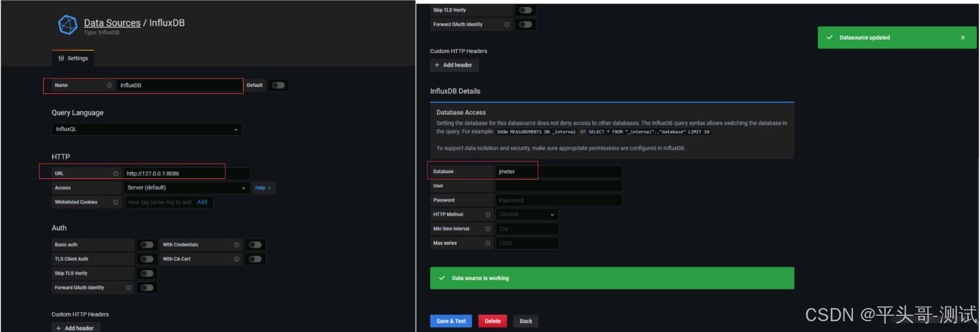Enable the With Credentials toggle

255,245
